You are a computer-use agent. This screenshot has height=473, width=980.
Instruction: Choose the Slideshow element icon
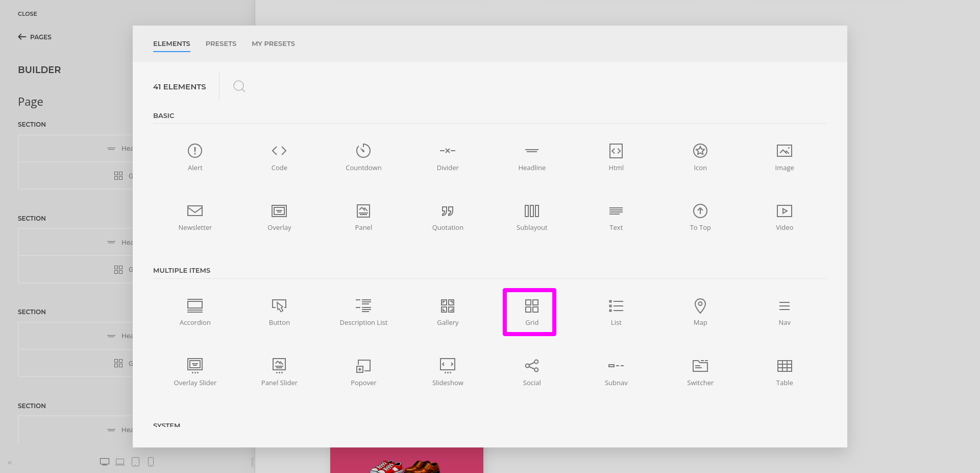point(447,365)
